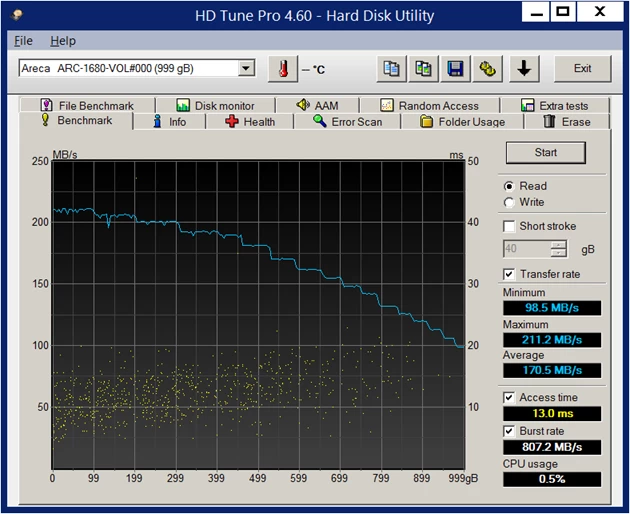Select the Benchmark tab
Image resolution: width=630 pixels, height=514 pixels.
[76, 121]
